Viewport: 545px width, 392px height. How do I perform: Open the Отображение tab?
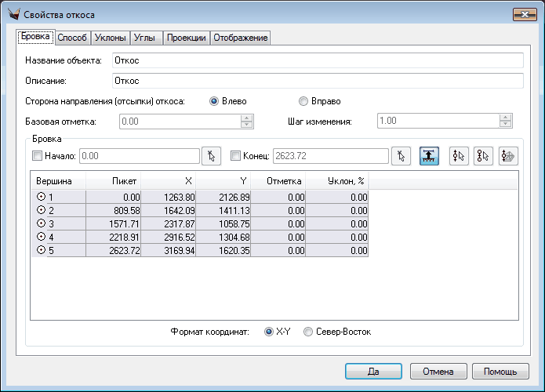click(240, 38)
